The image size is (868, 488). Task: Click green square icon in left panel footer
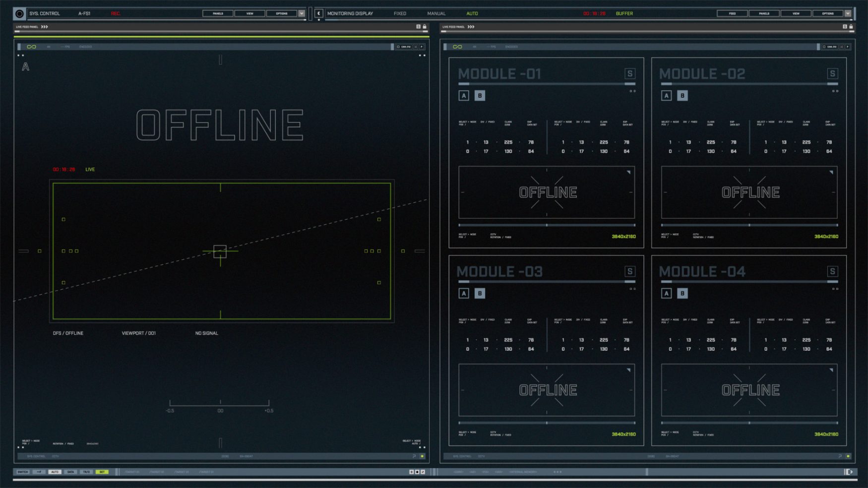coord(422,456)
